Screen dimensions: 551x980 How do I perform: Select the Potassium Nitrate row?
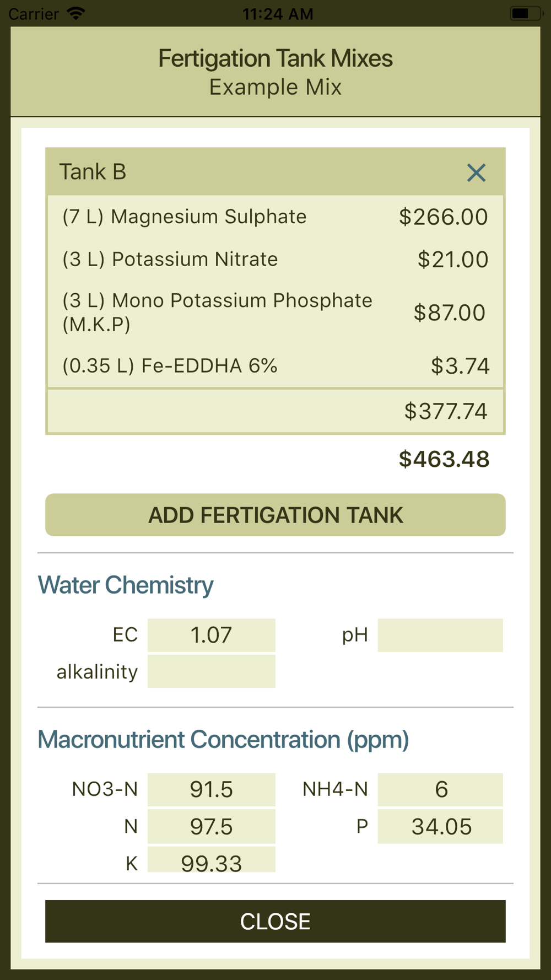pos(275,259)
